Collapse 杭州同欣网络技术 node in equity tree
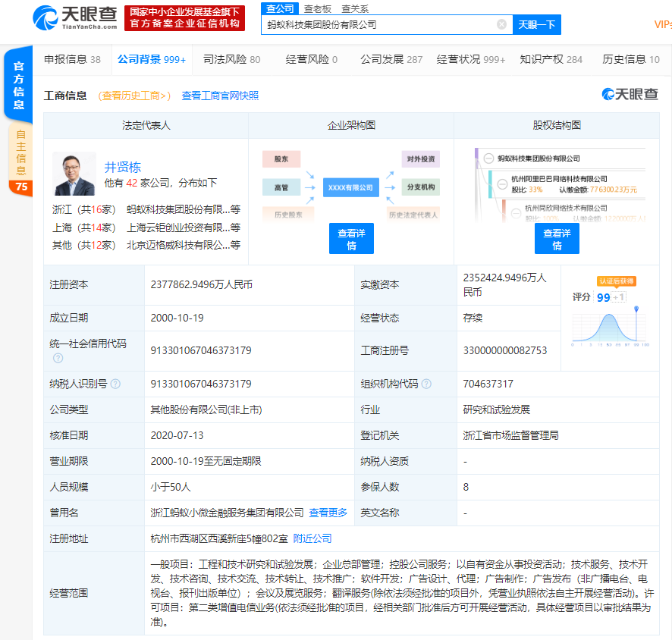 (x=516, y=213)
